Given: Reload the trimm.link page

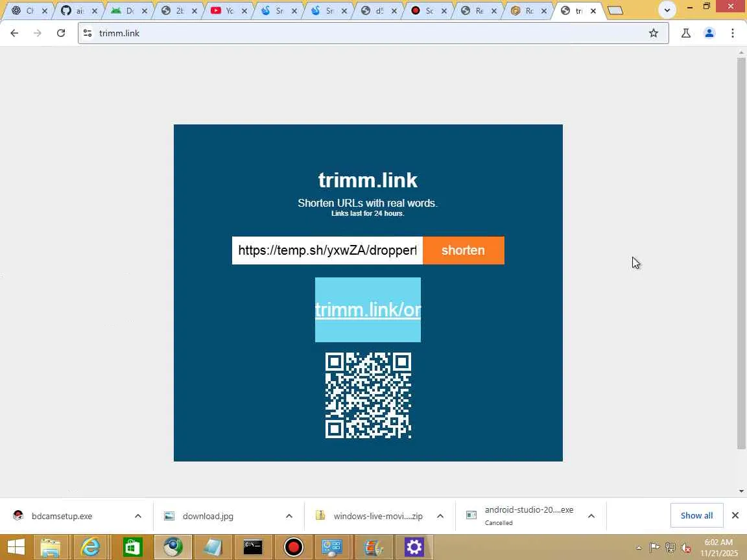Looking at the screenshot, I should pyautogui.click(x=60, y=33).
